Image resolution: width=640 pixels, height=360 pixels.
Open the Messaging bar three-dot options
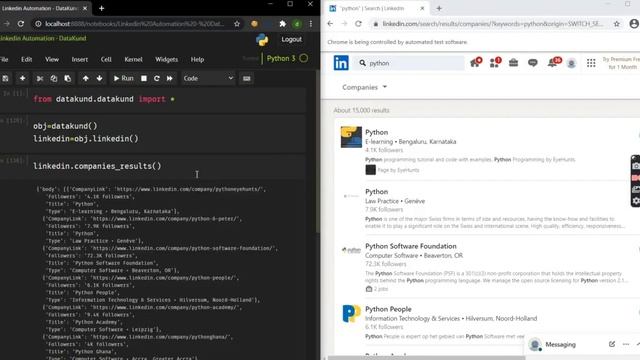pyautogui.click(x=626, y=344)
